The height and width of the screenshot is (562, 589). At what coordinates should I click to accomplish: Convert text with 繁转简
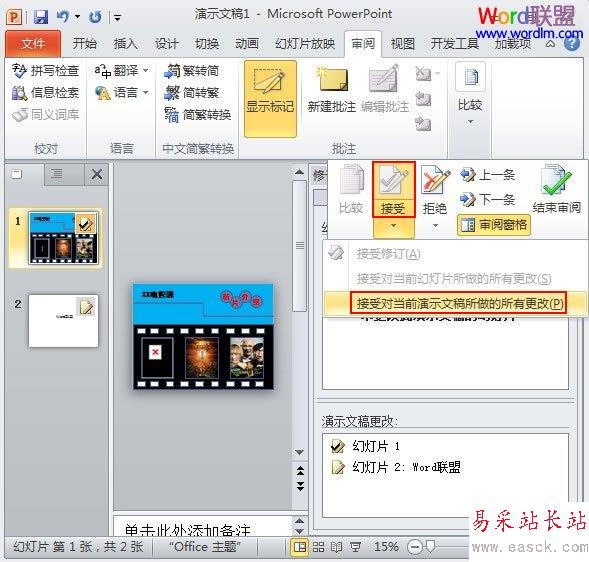coord(192,70)
